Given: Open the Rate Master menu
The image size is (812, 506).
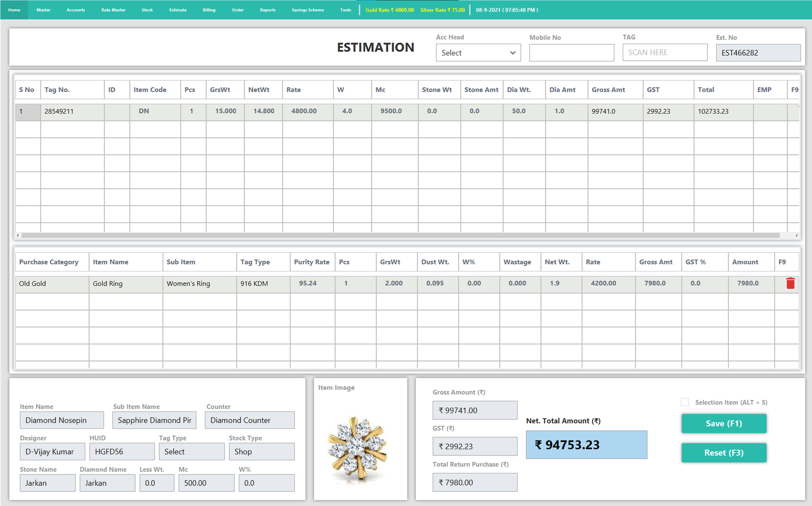Looking at the screenshot, I should coord(113,10).
